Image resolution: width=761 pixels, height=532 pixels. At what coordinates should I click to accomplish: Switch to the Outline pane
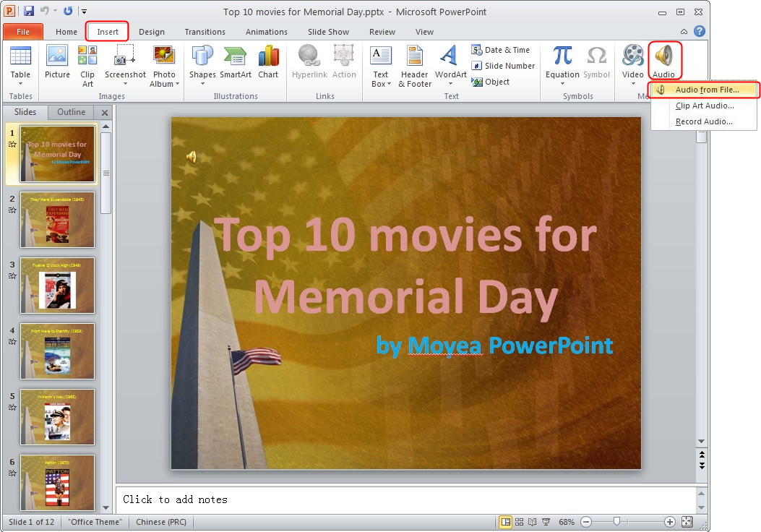[x=71, y=111]
